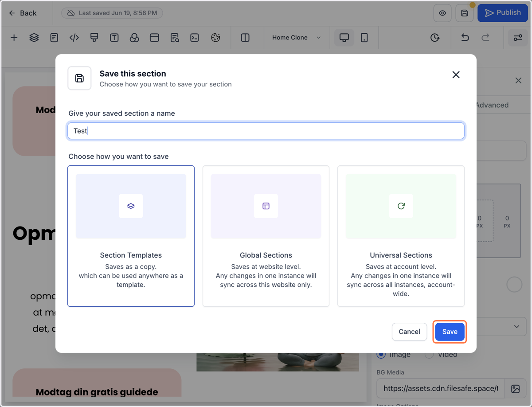This screenshot has height=407, width=532.
Task: Click the round color swatch in right panel
Action: (x=514, y=284)
